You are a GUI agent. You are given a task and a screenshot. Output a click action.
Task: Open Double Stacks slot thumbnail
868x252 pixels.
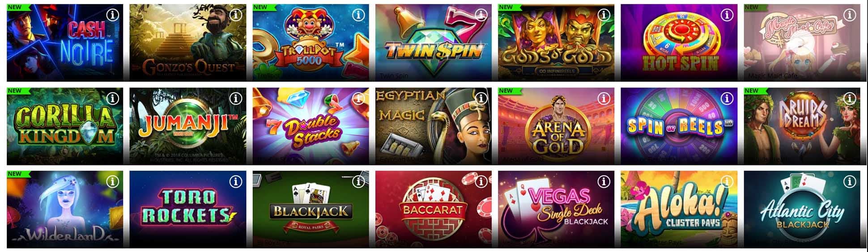tap(311, 126)
